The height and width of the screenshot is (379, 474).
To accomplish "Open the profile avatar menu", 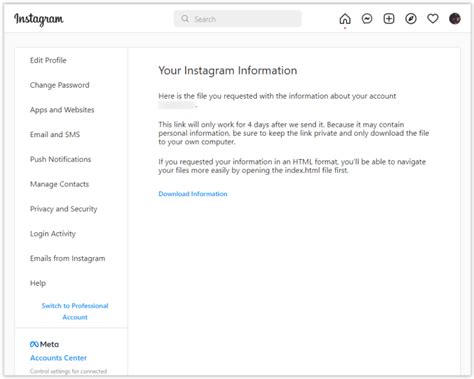I will pyautogui.click(x=455, y=19).
